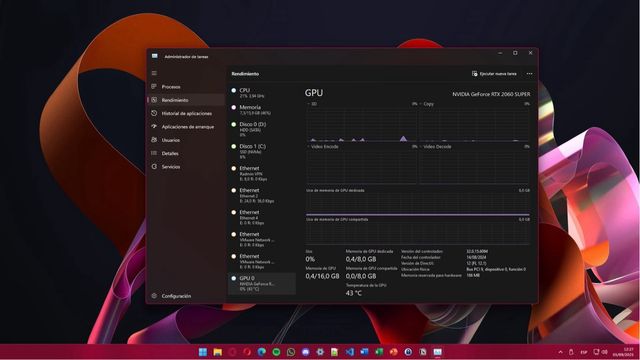Open Outlook from the taskbar
The width and height of the screenshot is (640, 360).
click(364, 352)
